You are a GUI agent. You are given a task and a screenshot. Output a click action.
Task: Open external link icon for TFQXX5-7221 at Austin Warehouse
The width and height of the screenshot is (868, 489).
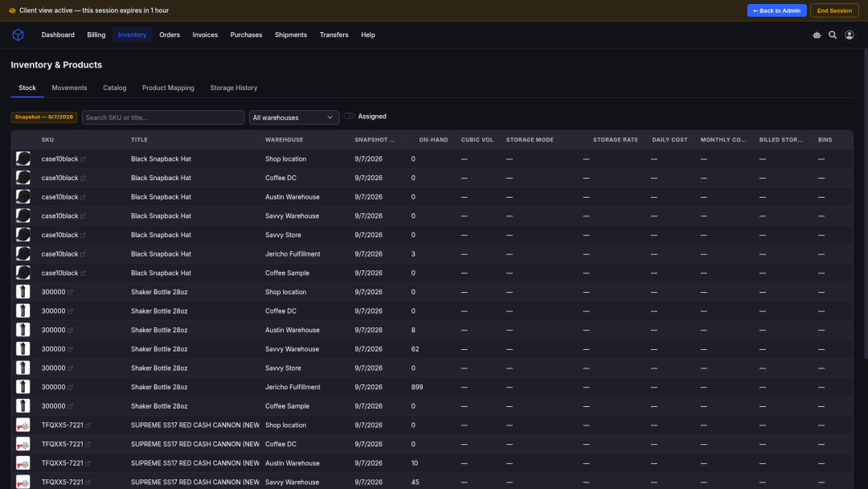[x=88, y=463]
